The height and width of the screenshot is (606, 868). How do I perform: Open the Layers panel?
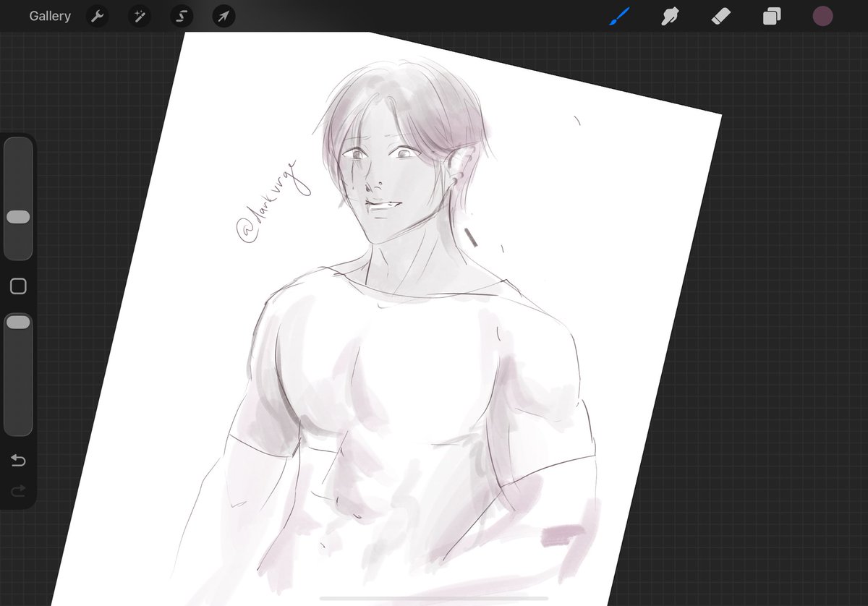click(772, 16)
